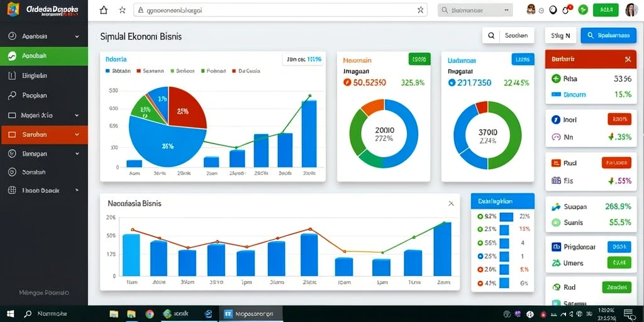Click the bookmark star left of address bar
Screen dimensions: 644x322
[x=123, y=10]
